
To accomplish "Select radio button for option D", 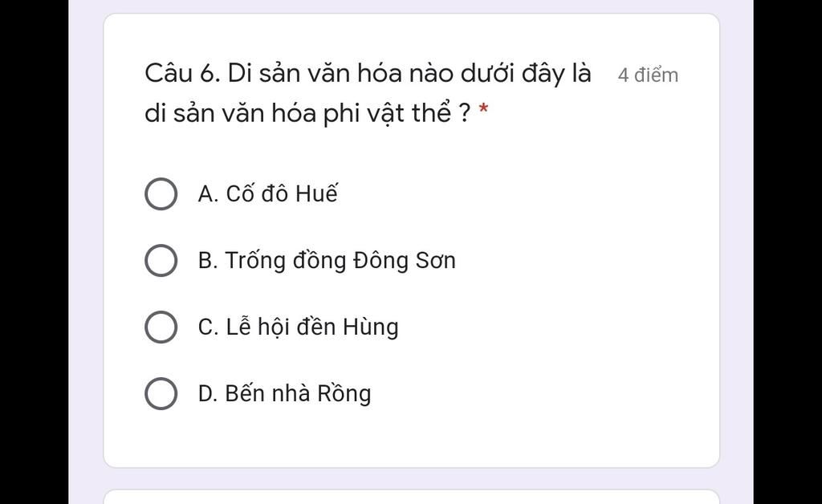I will pyautogui.click(x=161, y=392).
